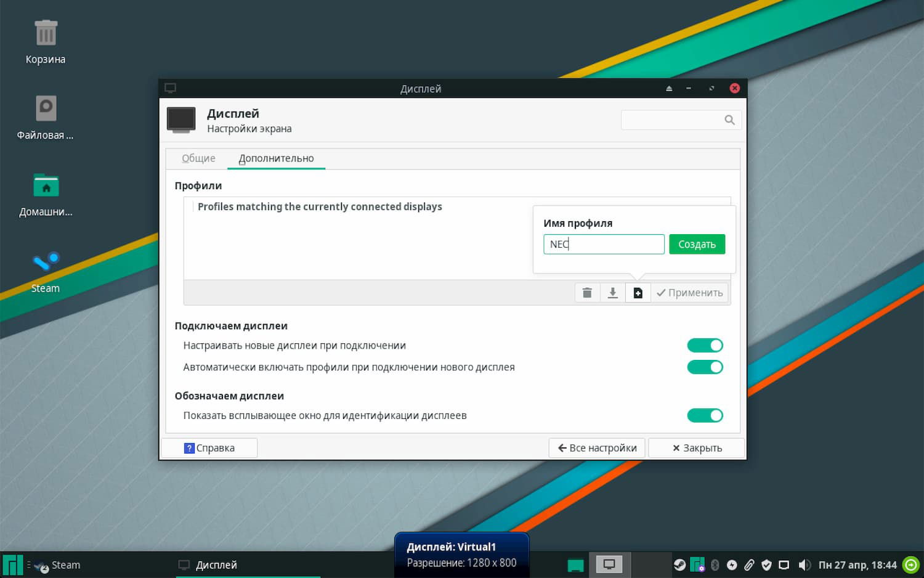Open the Файловая system desktop icon
The image size is (924, 578).
pos(46,118)
